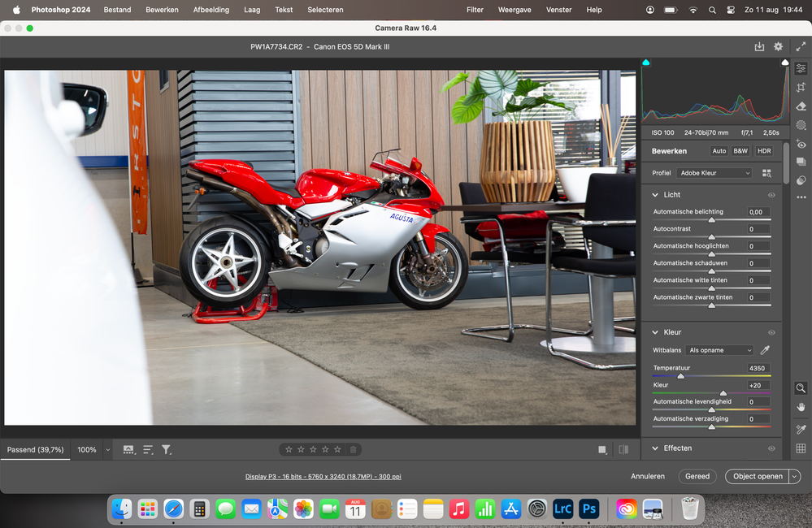The width and height of the screenshot is (812, 528).
Task: Toggle full screen mode arrows icon
Action: tap(801, 46)
